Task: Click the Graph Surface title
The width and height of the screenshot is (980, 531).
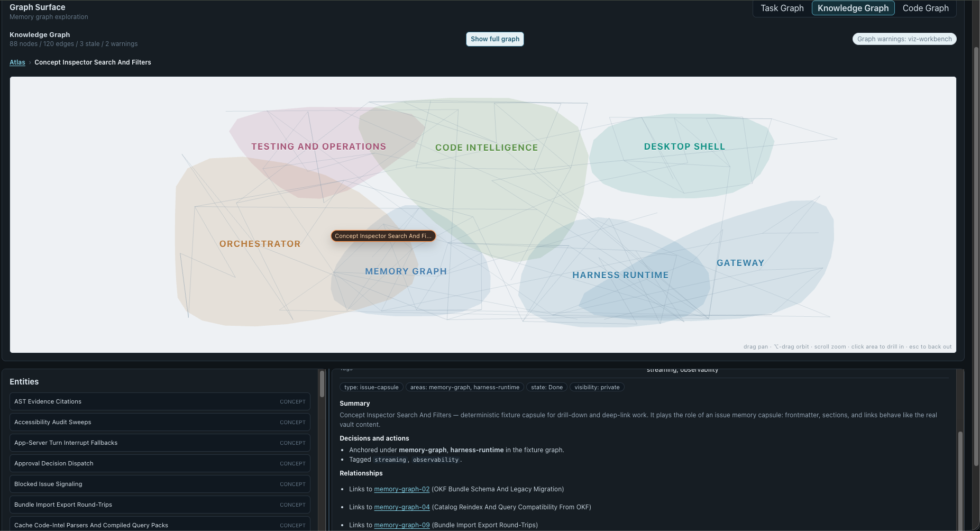Action: point(37,7)
